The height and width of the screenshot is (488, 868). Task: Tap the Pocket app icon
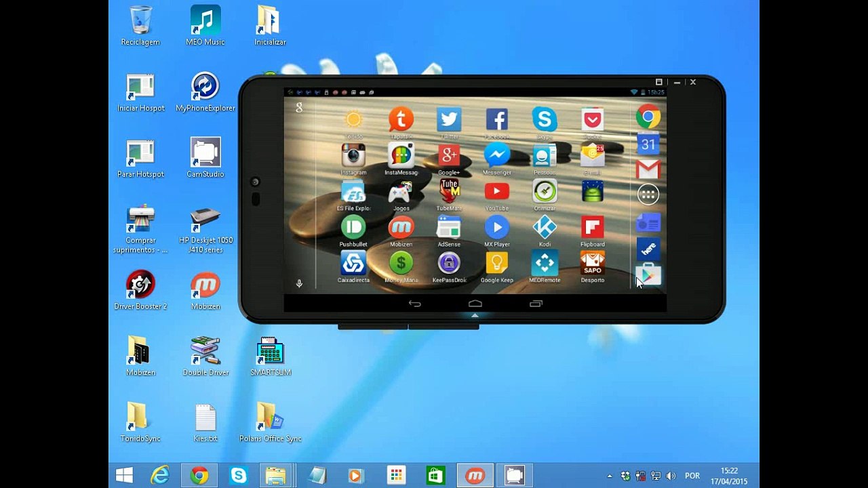[x=593, y=120]
